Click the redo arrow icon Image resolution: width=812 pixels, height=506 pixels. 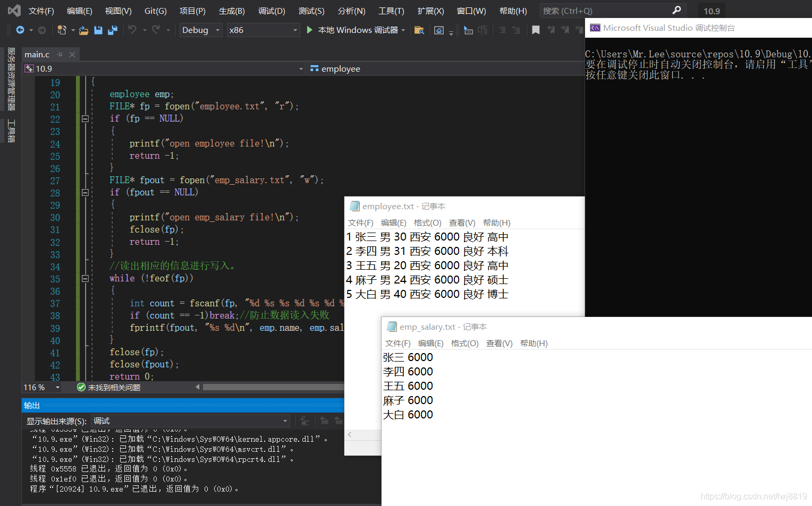[x=156, y=30]
